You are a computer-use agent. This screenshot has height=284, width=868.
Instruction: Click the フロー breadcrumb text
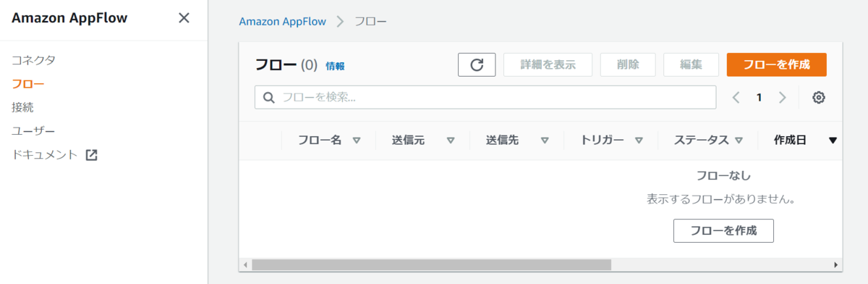(370, 21)
